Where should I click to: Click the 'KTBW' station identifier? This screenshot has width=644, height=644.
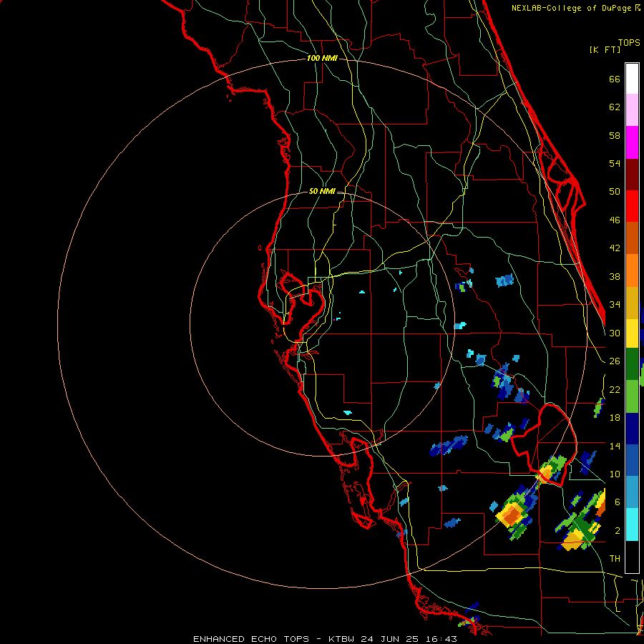(x=343, y=639)
